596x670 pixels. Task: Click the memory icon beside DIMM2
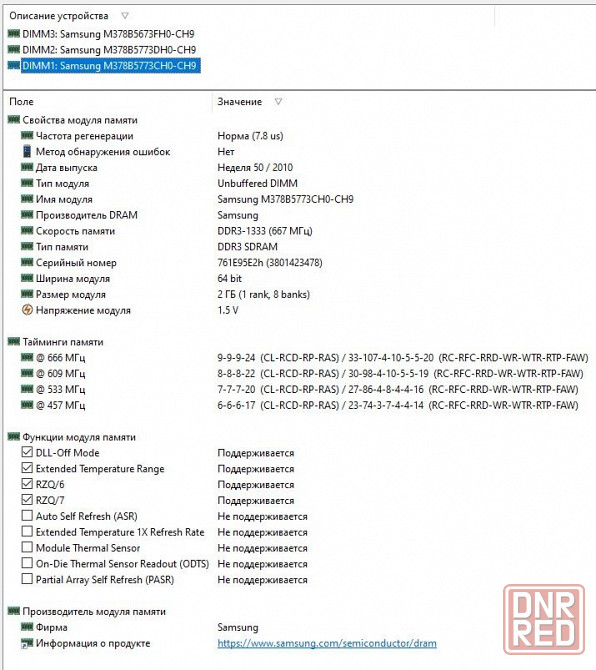tap(14, 49)
